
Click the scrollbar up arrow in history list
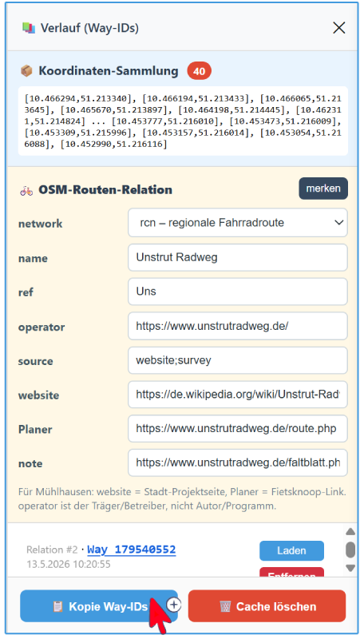350,531
